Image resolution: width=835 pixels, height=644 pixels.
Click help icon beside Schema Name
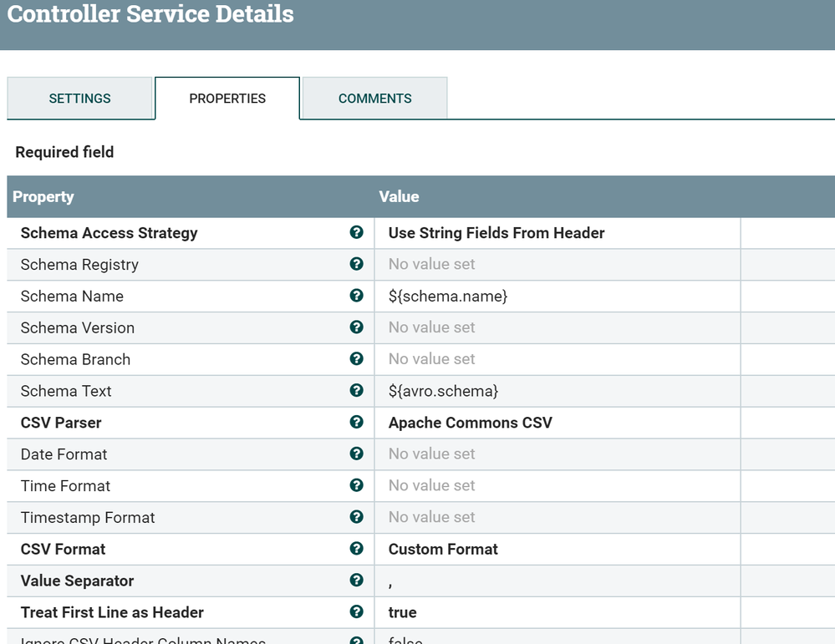pos(357,296)
